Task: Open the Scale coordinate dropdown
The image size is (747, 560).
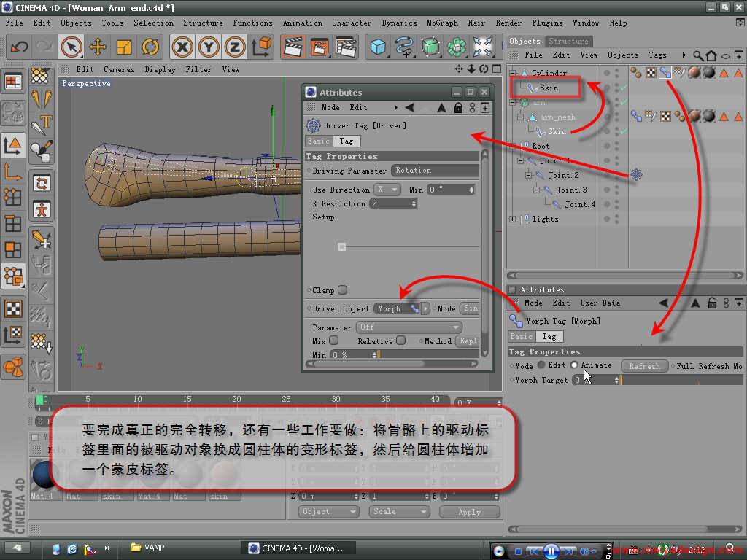Action: point(399,511)
